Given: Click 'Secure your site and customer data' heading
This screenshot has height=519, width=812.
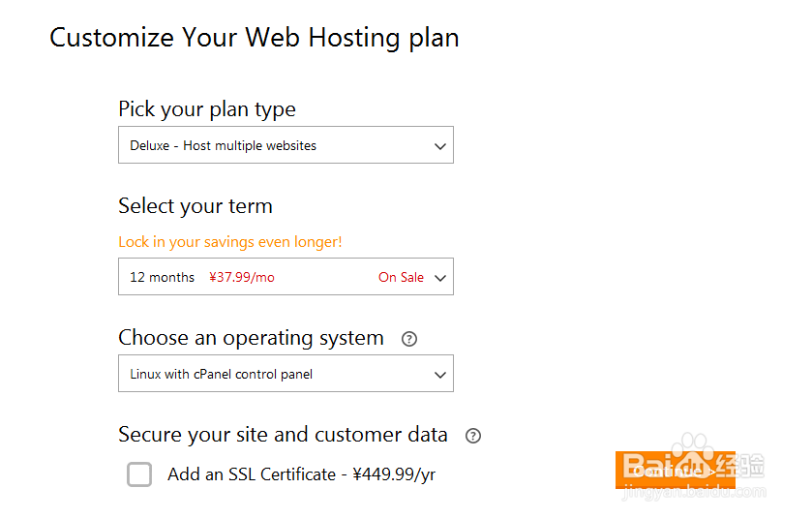Looking at the screenshot, I should pos(283,435).
